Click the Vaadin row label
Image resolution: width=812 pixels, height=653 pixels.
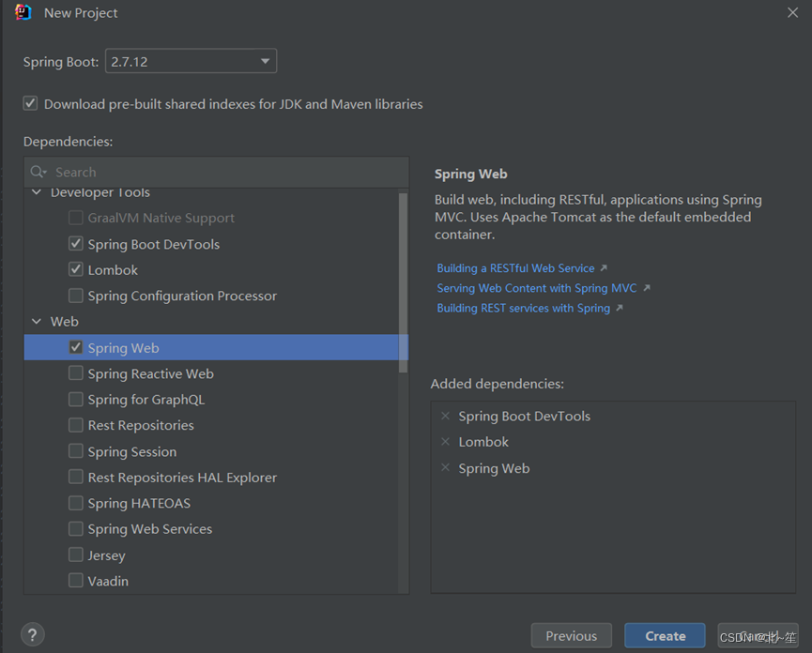[108, 581]
